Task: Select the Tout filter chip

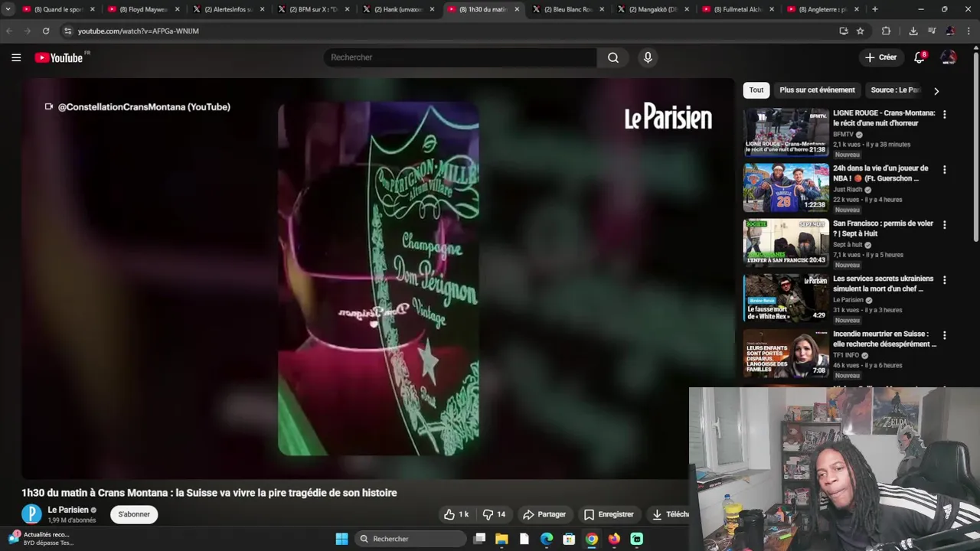Action: pyautogui.click(x=756, y=90)
